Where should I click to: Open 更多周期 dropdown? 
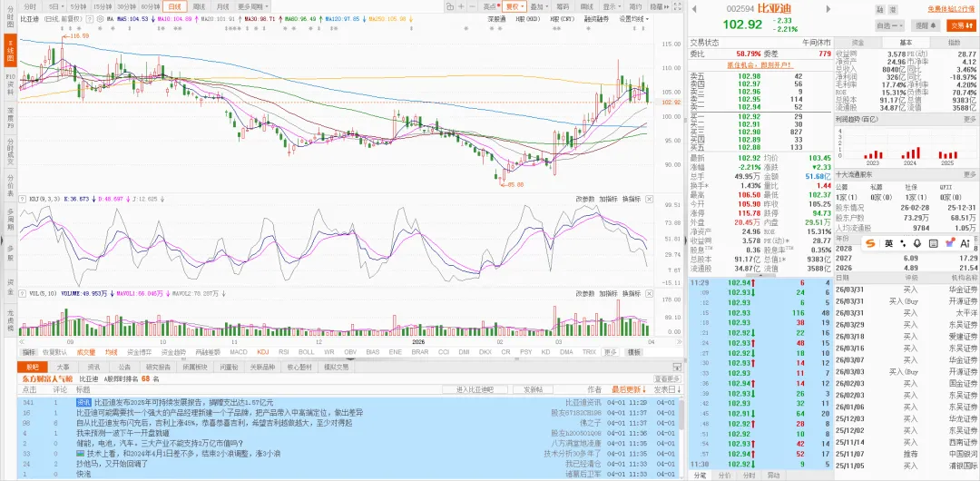point(253,6)
